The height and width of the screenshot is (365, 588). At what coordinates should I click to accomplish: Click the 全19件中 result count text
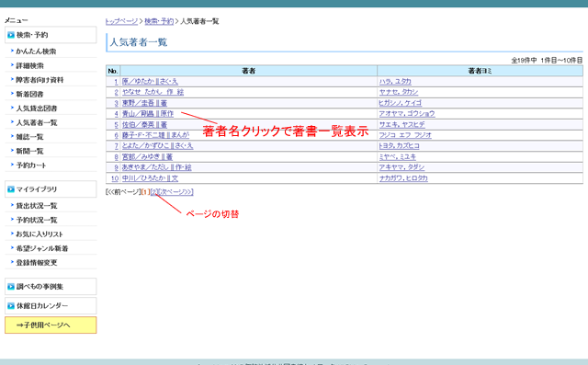[x=525, y=60]
